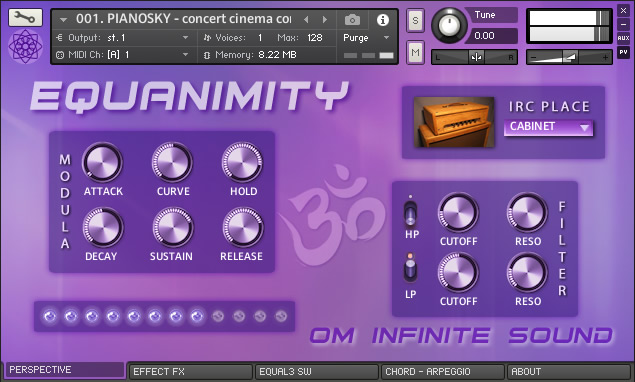
Task: Click the cabinet amplifier thumbnail image
Action: point(454,122)
